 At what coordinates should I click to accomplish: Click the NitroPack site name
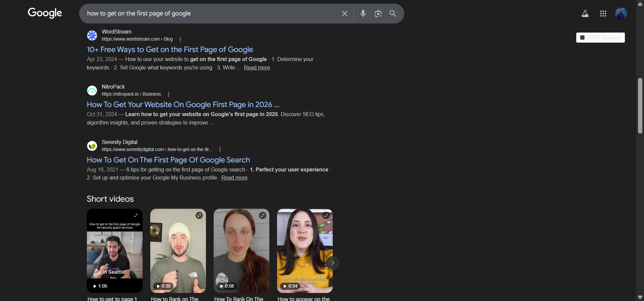coord(113,87)
